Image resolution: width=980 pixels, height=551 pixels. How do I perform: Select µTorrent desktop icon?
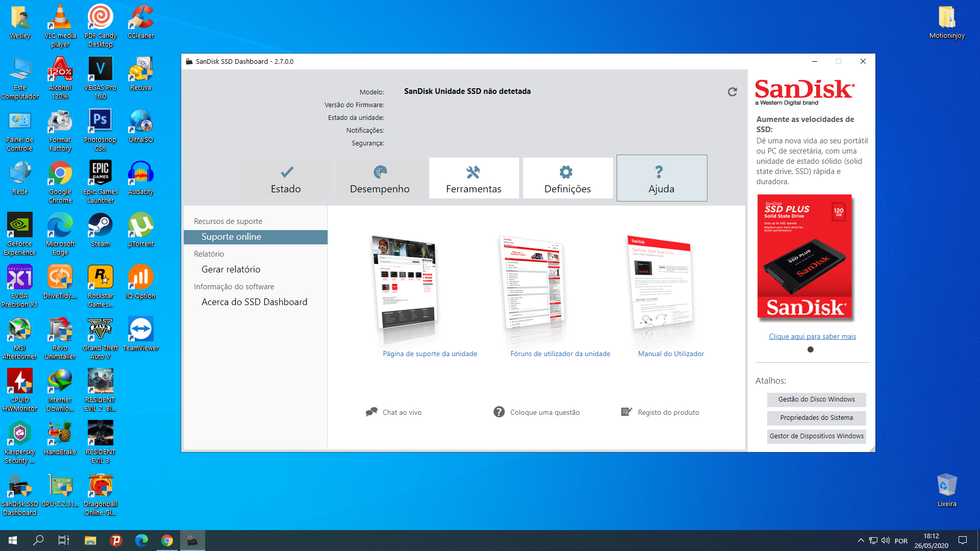pyautogui.click(x=141, y=230)
